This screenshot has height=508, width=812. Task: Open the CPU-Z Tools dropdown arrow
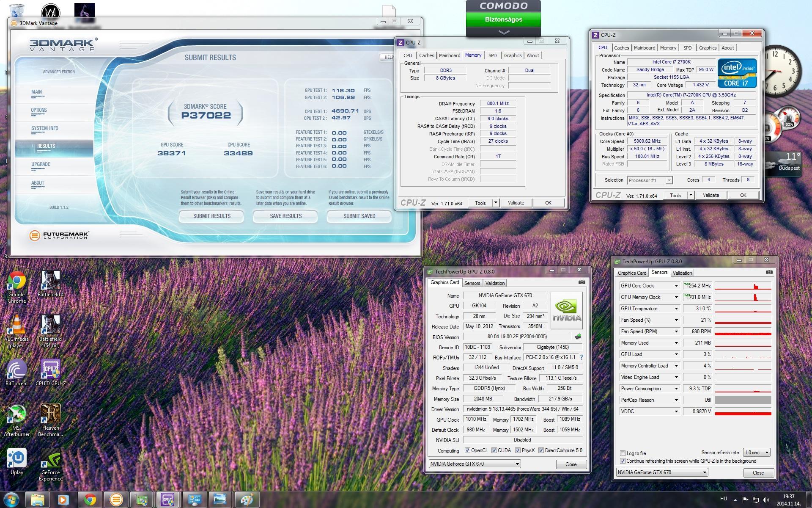point(496,203)
